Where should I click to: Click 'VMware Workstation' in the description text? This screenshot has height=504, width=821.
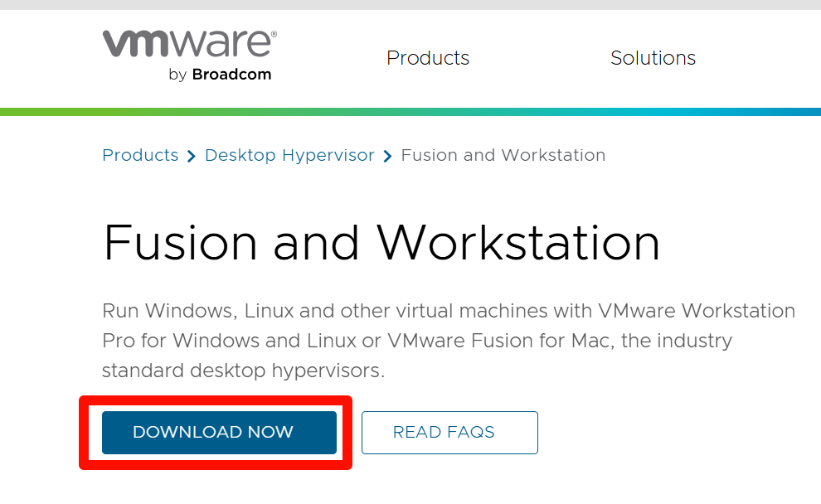pyautogui.click(x=697, y=312)
